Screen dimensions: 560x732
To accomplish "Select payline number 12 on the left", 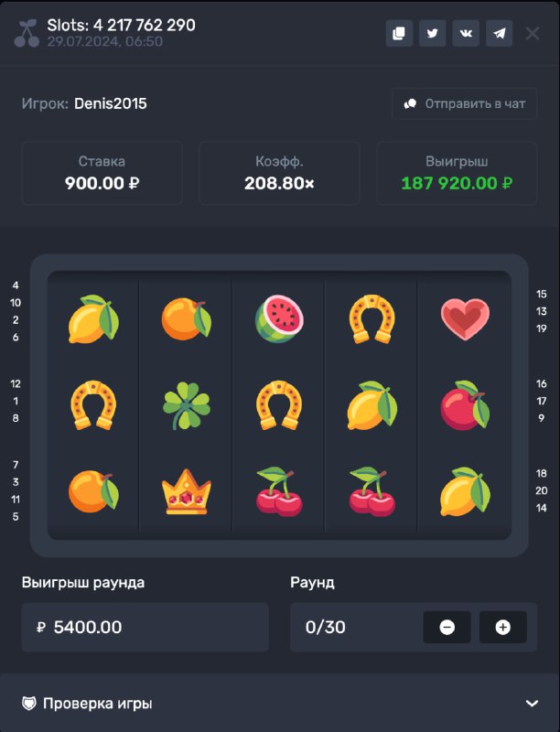I will tap(16, 383).
